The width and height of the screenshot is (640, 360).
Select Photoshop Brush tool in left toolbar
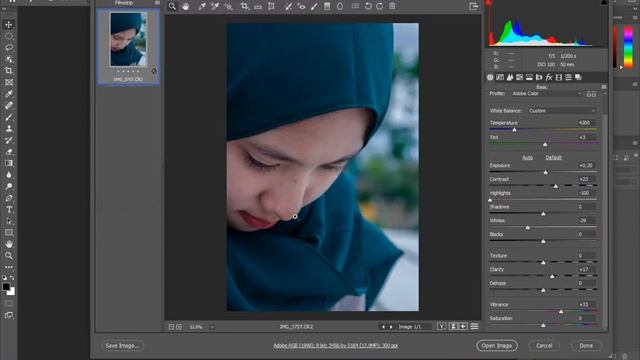(9, 117)
